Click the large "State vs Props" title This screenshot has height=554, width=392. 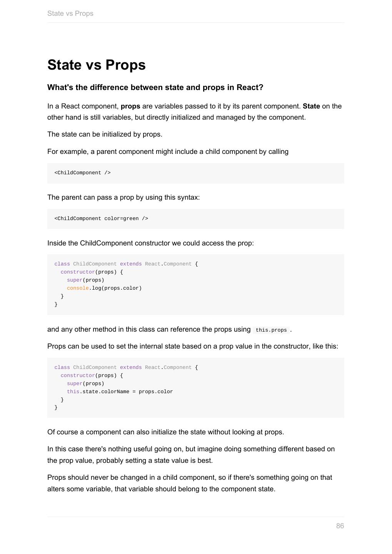(x=97, y=65)
